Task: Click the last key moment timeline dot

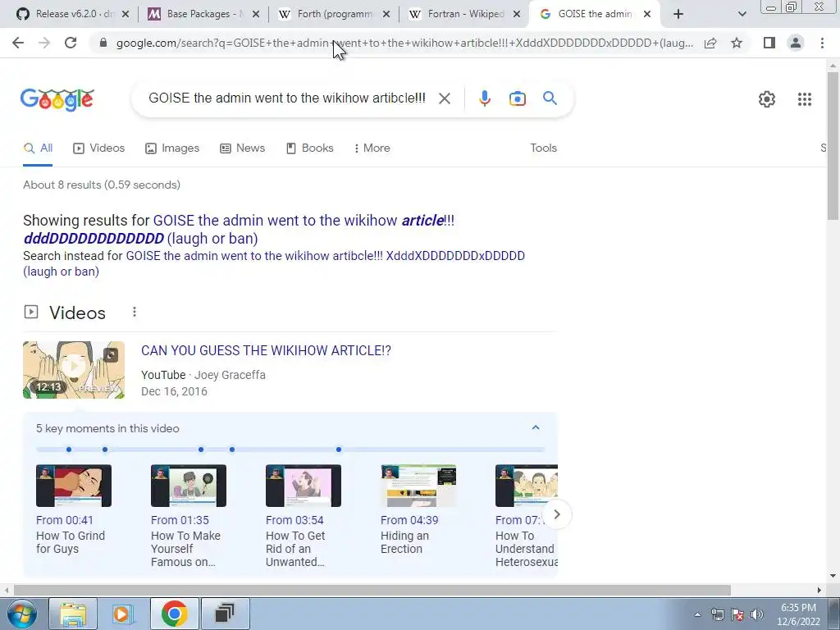Action: 339,450
